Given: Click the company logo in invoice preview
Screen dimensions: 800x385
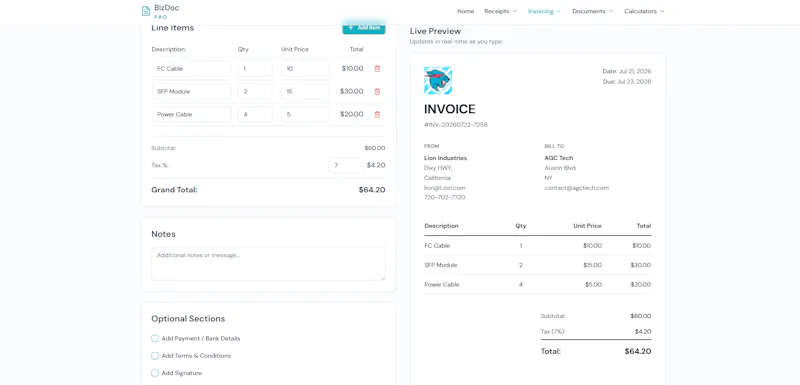Looking at the screenshot, I should coord(438,81).
